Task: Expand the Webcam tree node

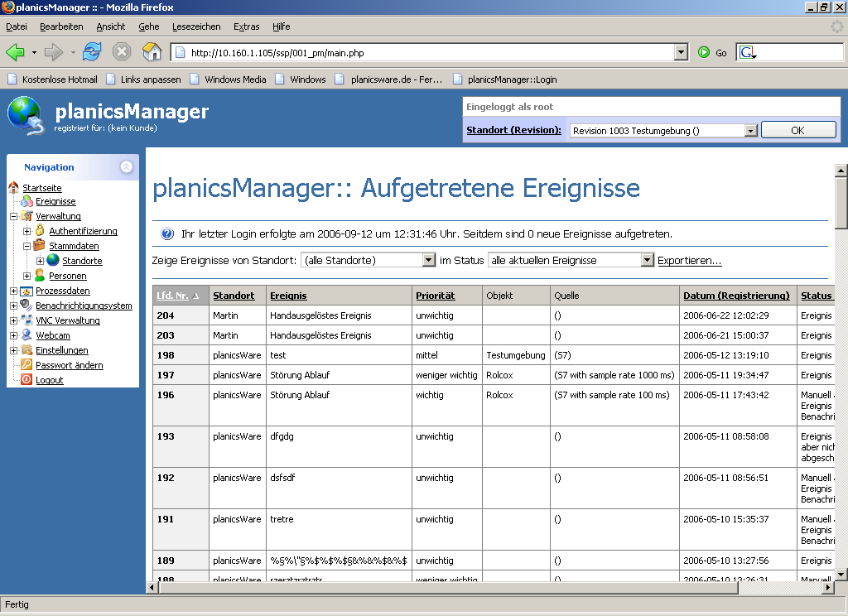Action: pyautogui.click(x=13, y=335)
